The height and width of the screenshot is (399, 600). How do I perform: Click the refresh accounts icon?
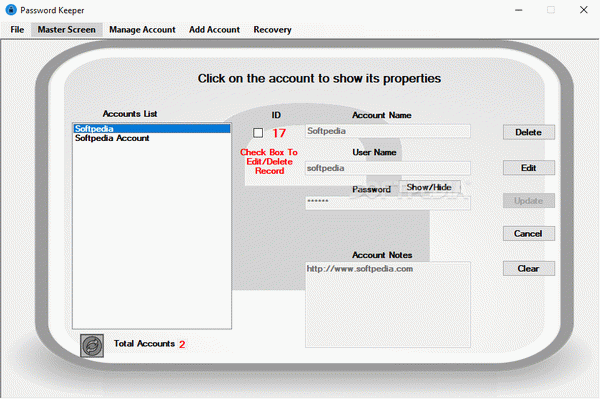[x=92, y=346]
